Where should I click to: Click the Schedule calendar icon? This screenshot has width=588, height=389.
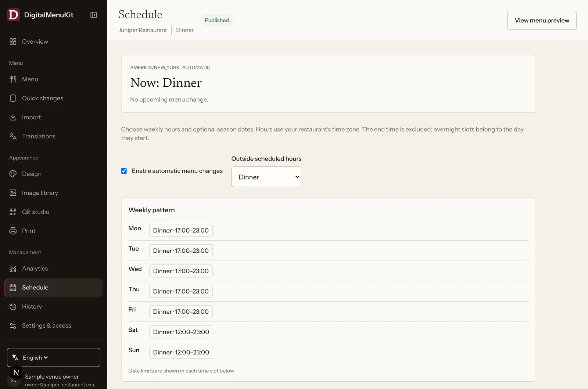click(x=13, y=288)
